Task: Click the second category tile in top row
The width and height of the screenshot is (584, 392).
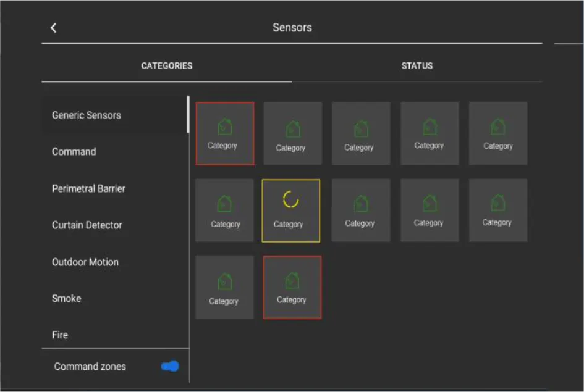Action: click(293, 133)
